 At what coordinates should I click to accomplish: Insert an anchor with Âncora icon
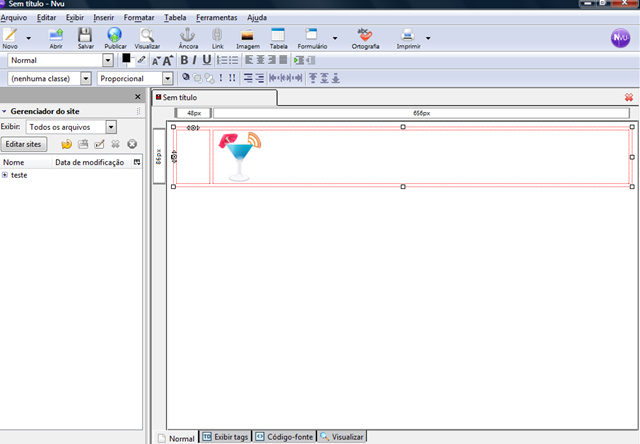188,36
